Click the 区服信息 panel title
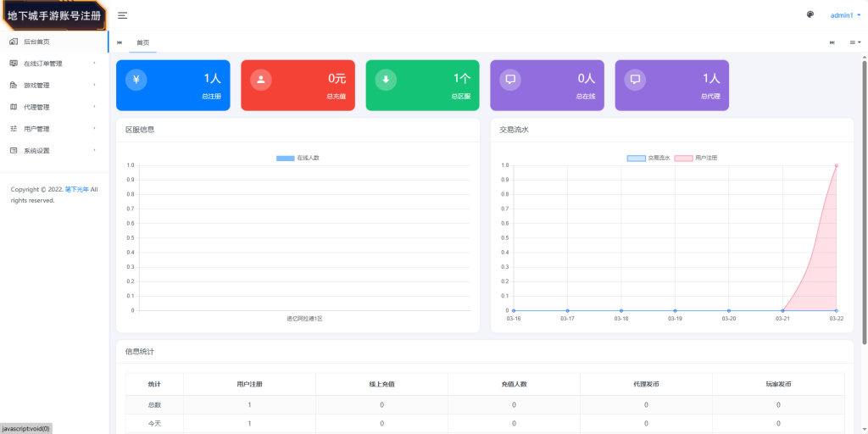 tap(140, 130)
